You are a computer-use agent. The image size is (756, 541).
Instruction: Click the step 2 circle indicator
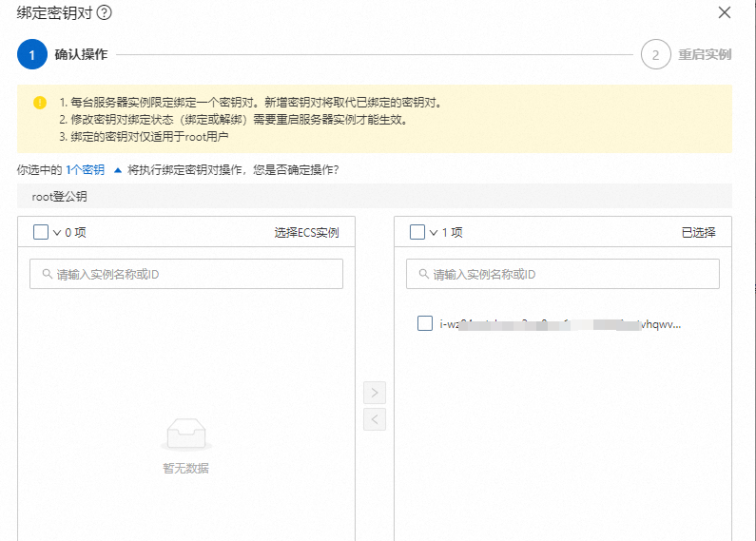(x=655, y=54)
